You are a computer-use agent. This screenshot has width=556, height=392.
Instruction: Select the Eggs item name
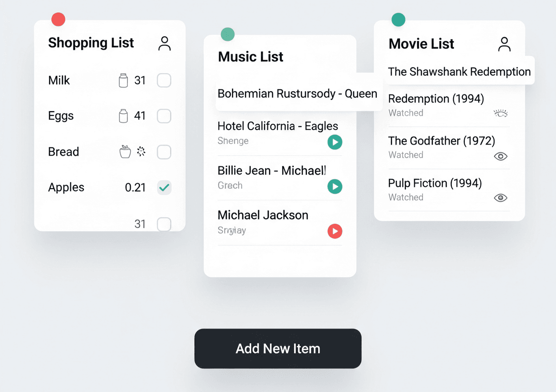pos(61,116)
